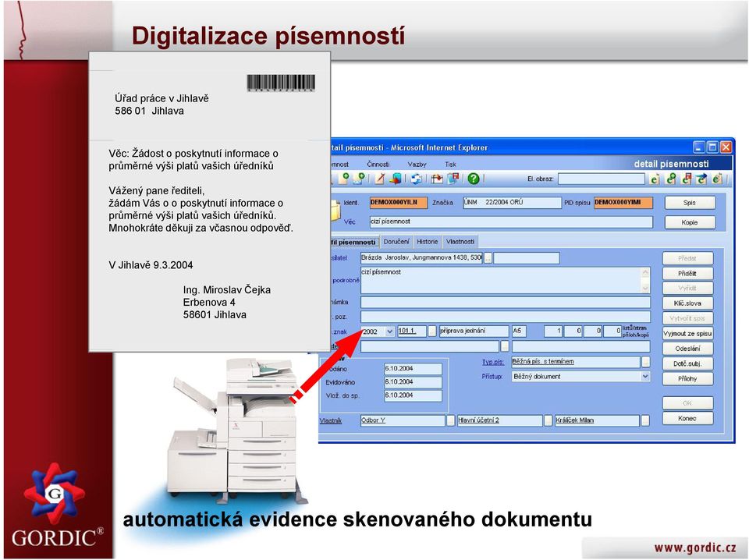Viewport: 749px width, 560px height.
Task: Click the last e-document icon in toolbar
Action: [x=716, y=179]
